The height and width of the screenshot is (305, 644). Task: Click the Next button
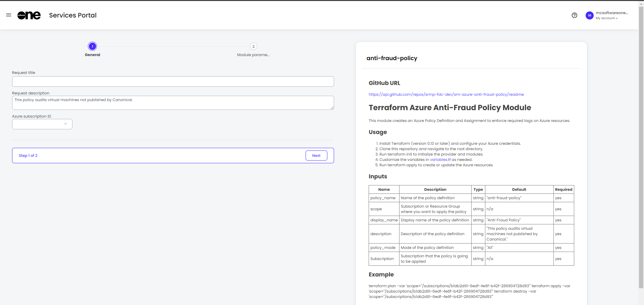click(x=316, y=156)
